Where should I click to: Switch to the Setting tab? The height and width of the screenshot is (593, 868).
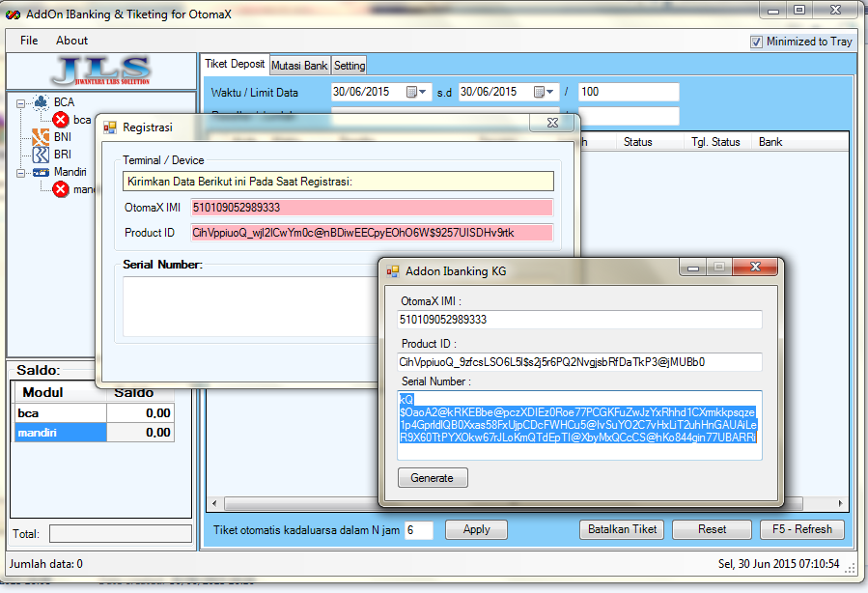click(x=350, y=66)
